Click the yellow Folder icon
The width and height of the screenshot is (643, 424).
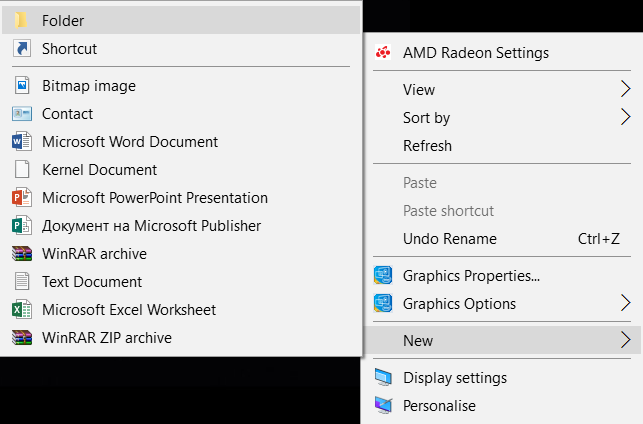(21, 20)
